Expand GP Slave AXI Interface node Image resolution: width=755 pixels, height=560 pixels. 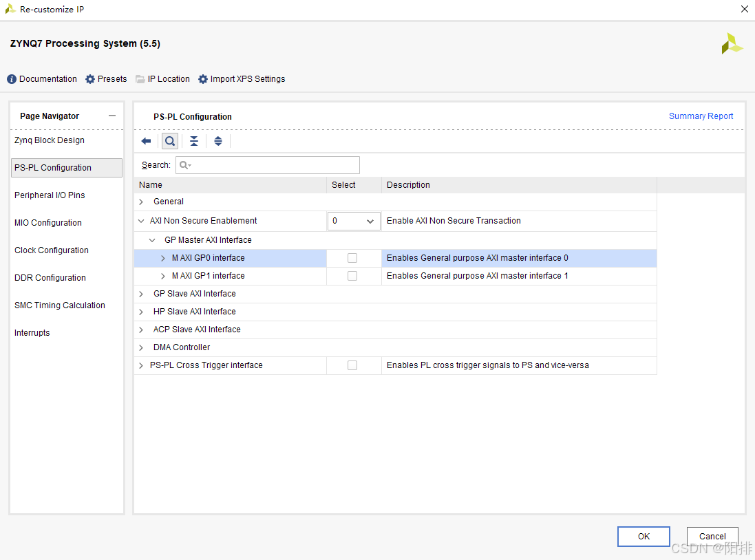click(x=141, y=294)
